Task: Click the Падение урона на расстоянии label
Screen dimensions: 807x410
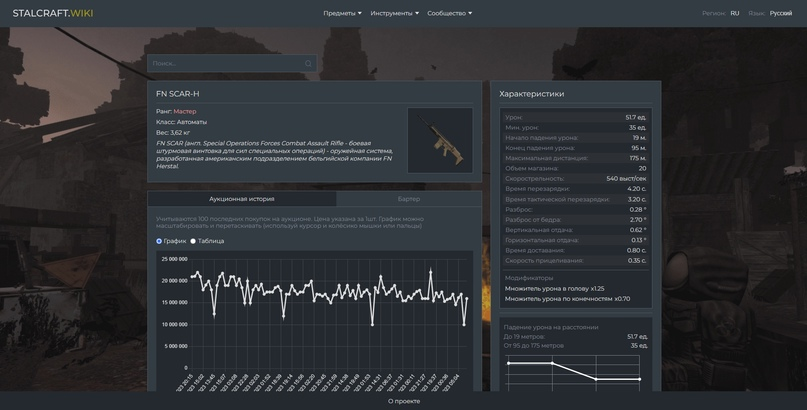Action: (551, 327)
